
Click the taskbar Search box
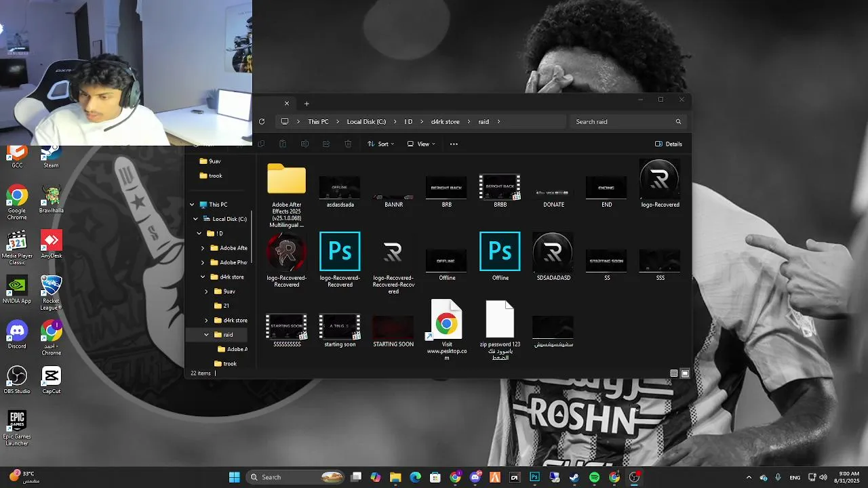point(296,477)
